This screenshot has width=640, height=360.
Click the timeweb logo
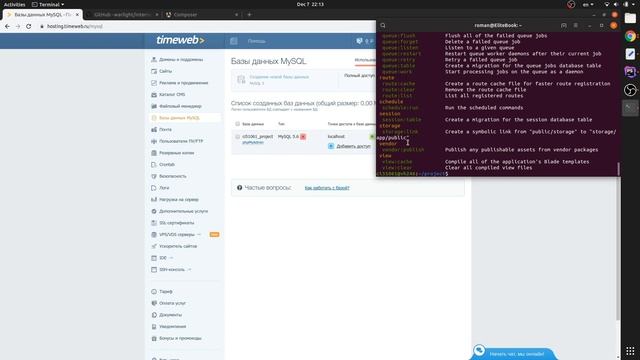click(x=180, y=40)
